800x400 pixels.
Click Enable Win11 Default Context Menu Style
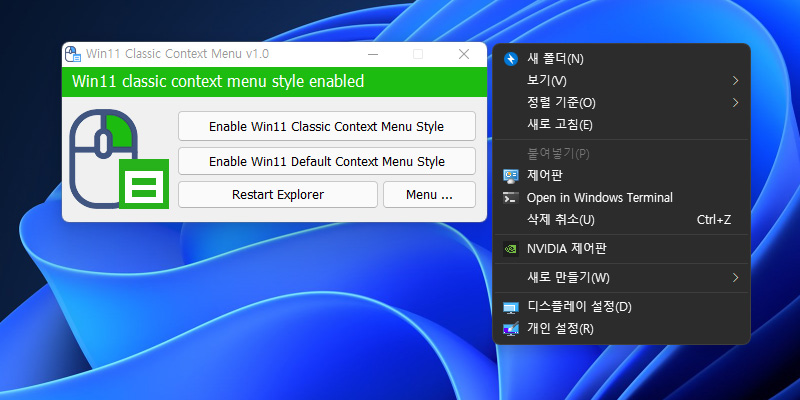(x=327, y=161)
